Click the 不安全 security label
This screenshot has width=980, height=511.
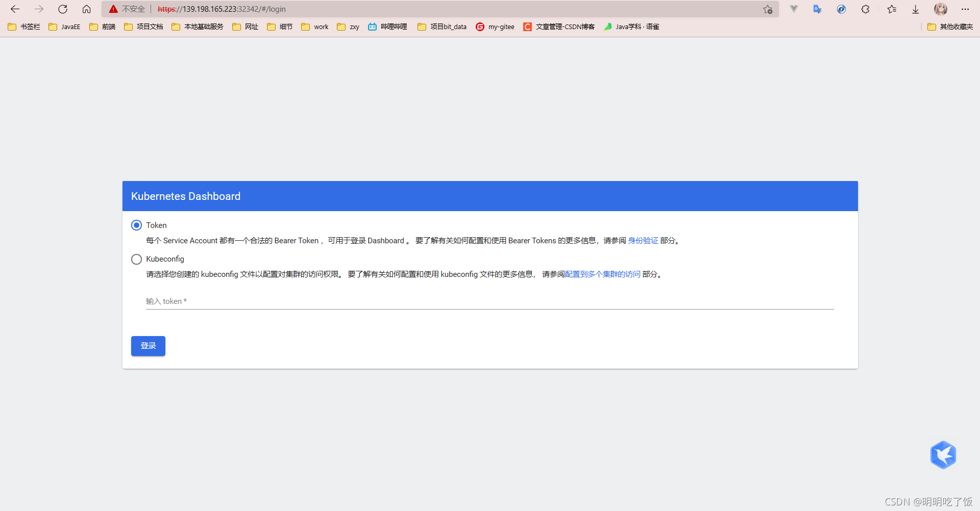pyautogui.click(x=133, y=9)
